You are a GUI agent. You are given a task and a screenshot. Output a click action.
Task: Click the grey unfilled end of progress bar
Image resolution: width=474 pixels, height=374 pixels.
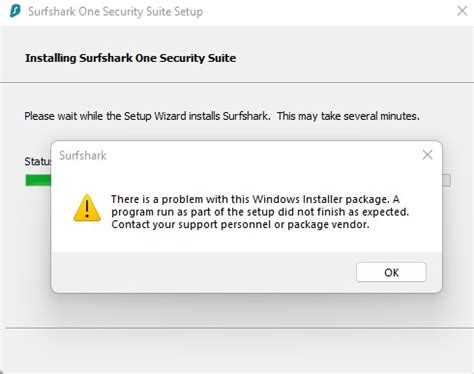coord(446,180)
